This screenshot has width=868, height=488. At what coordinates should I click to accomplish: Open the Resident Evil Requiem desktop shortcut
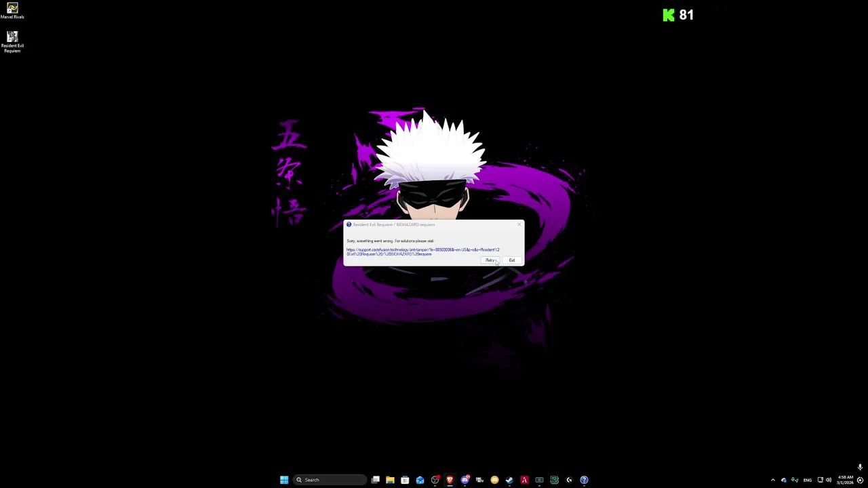click(x=12, y=42)
